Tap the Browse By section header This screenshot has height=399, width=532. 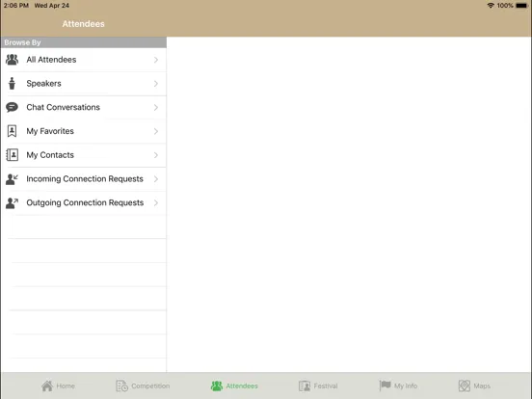pyautogui.click(x=84, y=42)
